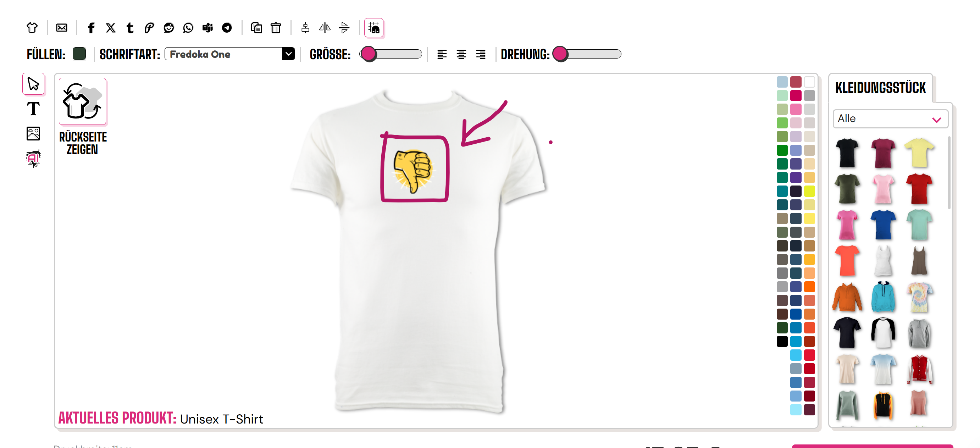Expand the Alle garment category dropdown
Screen dimensions: 980x448
[890, 119]
